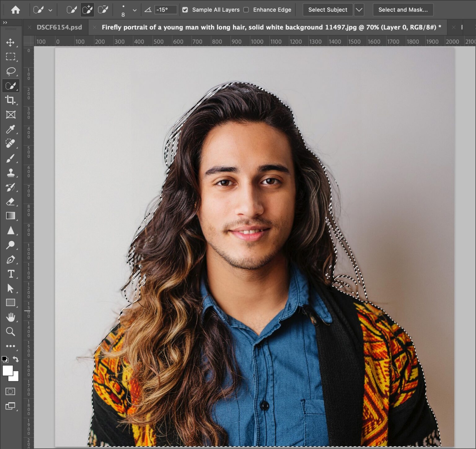Image resolution: width=476 pixels, height=449 pixels.
Task: Select the Eyedropper tool
Action: tap(11, 129)
